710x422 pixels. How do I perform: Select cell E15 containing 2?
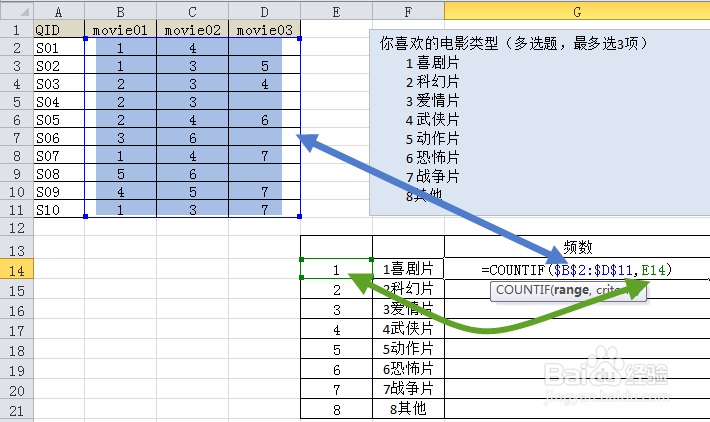pyautogui.click(x=336, y=289)
